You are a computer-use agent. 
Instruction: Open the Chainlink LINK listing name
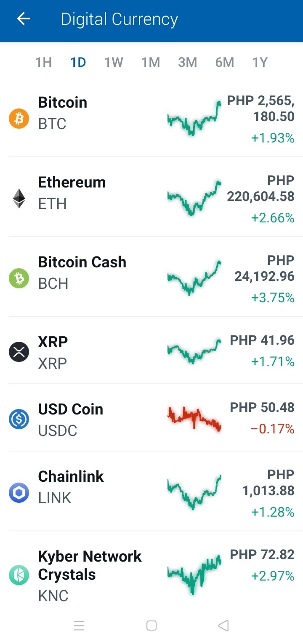pyautogui.click(x=71, y=487)
